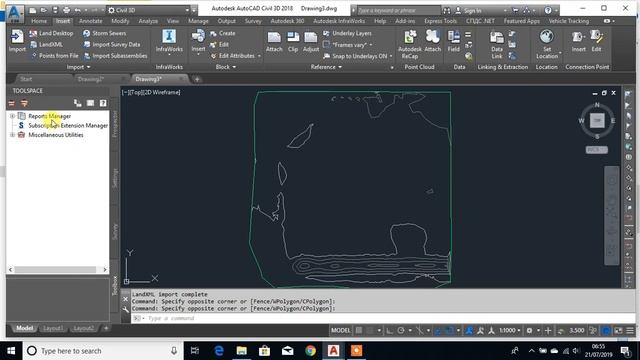Screen dimensions: 640x360
Task: Open the Modify ribbon tab
Action: point(120,21)
